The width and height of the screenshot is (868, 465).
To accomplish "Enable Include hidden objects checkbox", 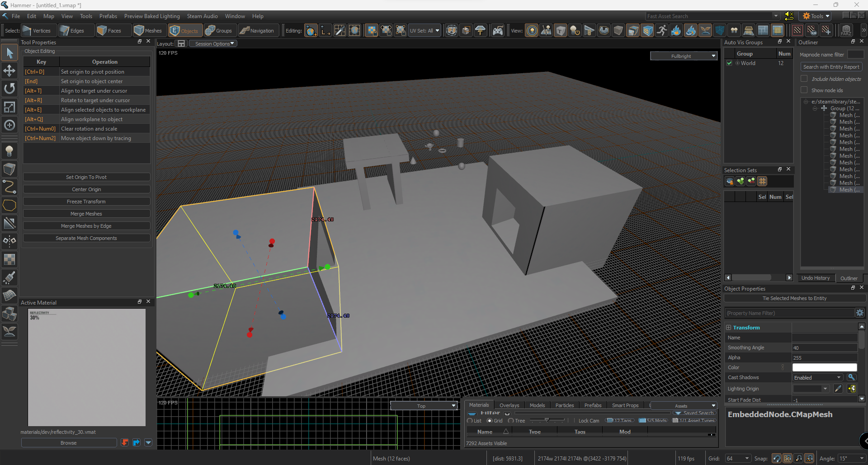I will click(804, 79).
